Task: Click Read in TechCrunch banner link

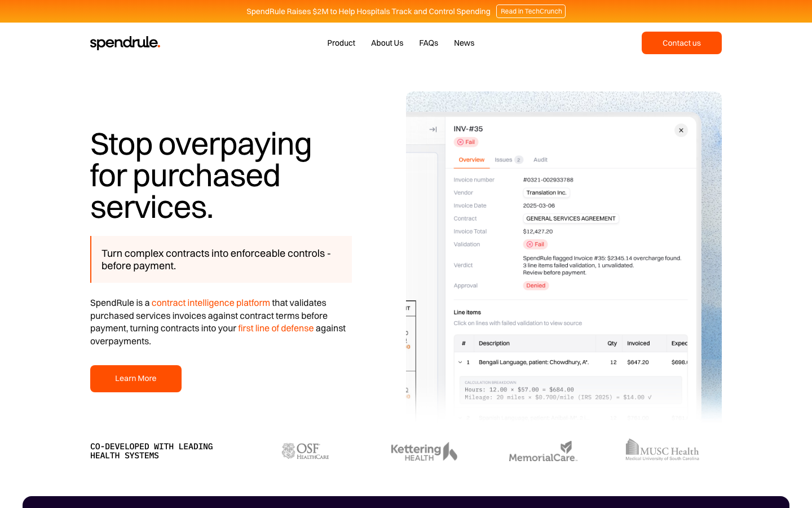Action: (x=531, y=11)
